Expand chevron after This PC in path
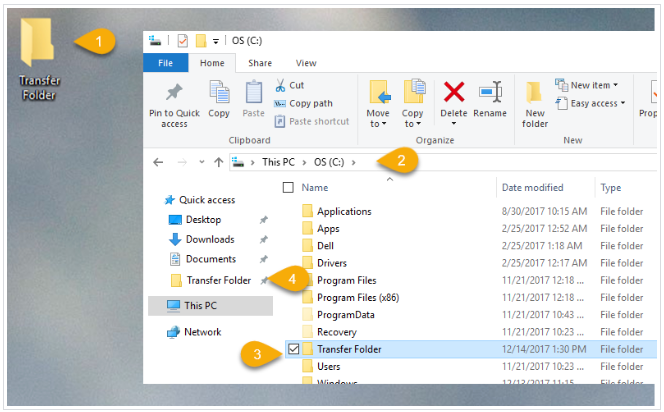 pos(304,163)
